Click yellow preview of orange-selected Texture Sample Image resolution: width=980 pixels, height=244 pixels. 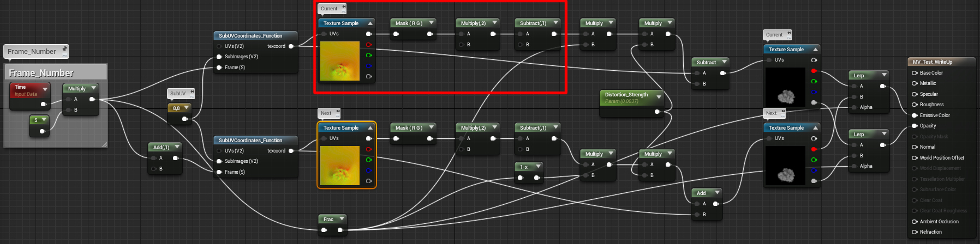340,166
